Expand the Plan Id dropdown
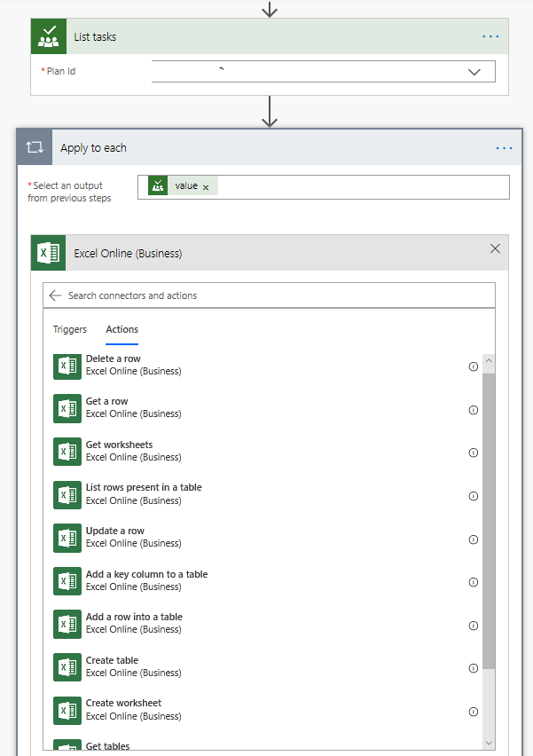This screenshot has height=756, width=533. click(474, 72)
